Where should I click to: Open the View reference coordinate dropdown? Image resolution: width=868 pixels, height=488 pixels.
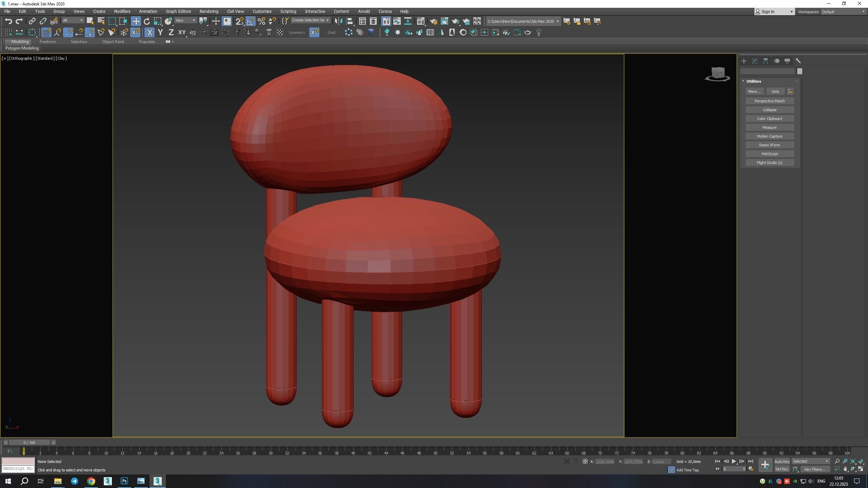click(x=185, y=21)
